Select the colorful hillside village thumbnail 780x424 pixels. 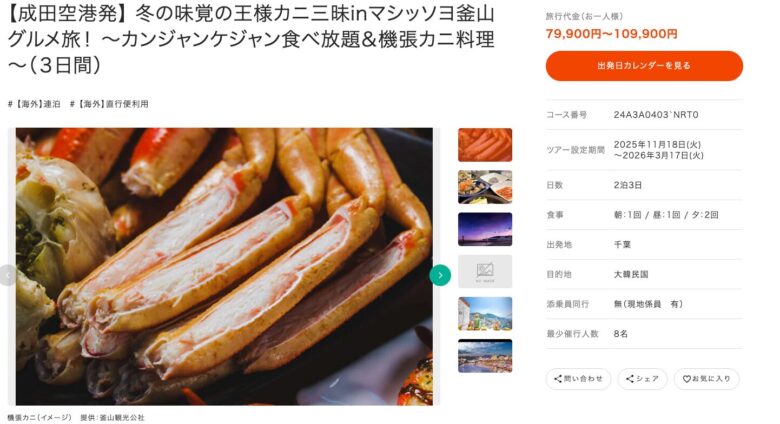(485, 314)
